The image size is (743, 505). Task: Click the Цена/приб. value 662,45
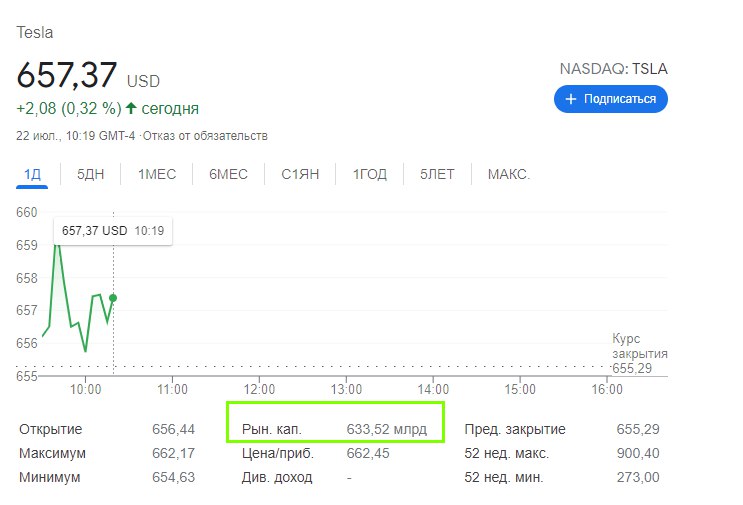pos(368,453)
